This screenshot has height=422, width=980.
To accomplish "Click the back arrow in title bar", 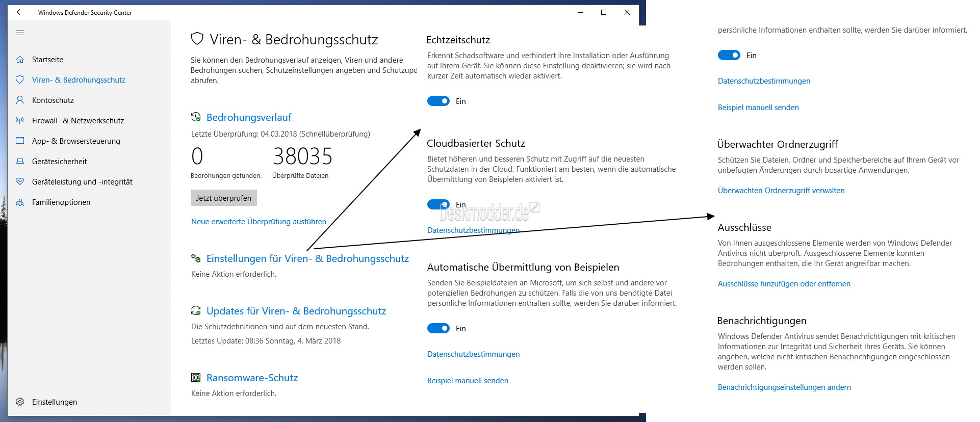I will pos(20,12).
